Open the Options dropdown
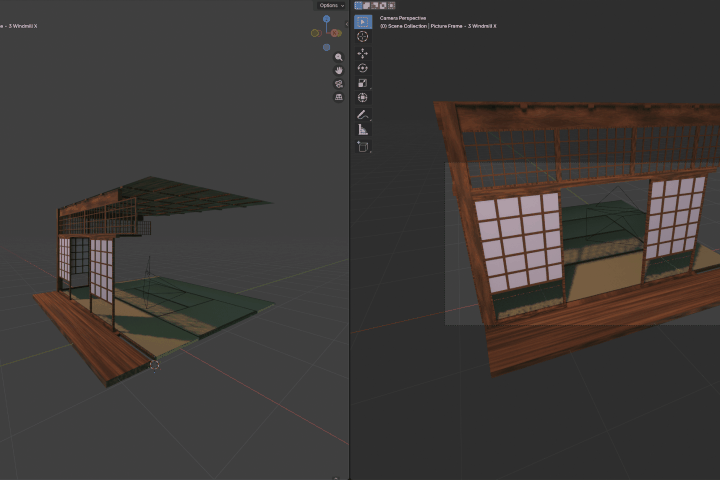Screen dimensions: 720x480 tap(332, 6)
